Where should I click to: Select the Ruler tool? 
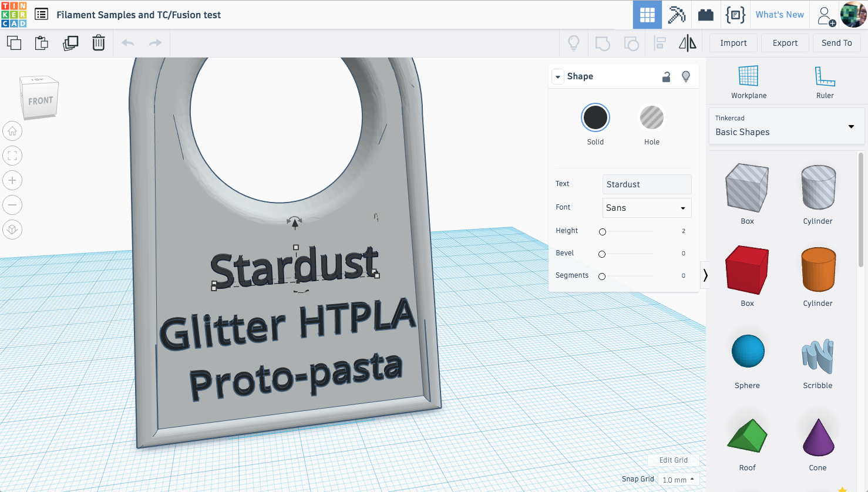click(825, 82)
